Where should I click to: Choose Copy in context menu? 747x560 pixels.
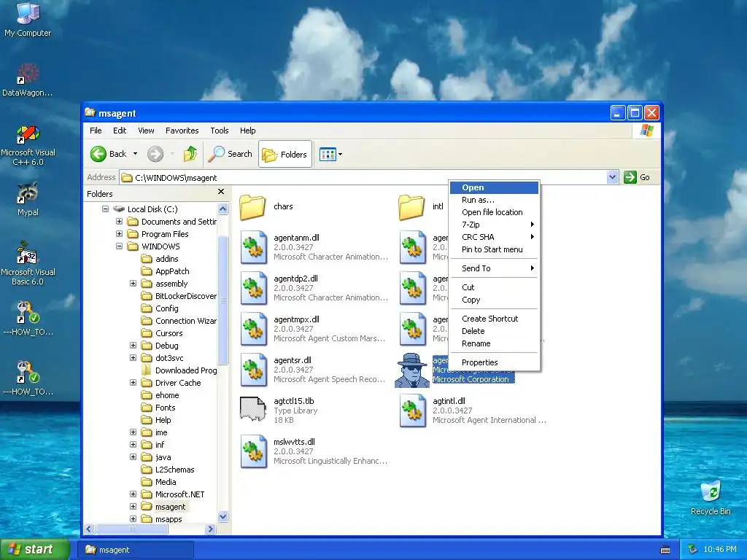pos(494,300)
